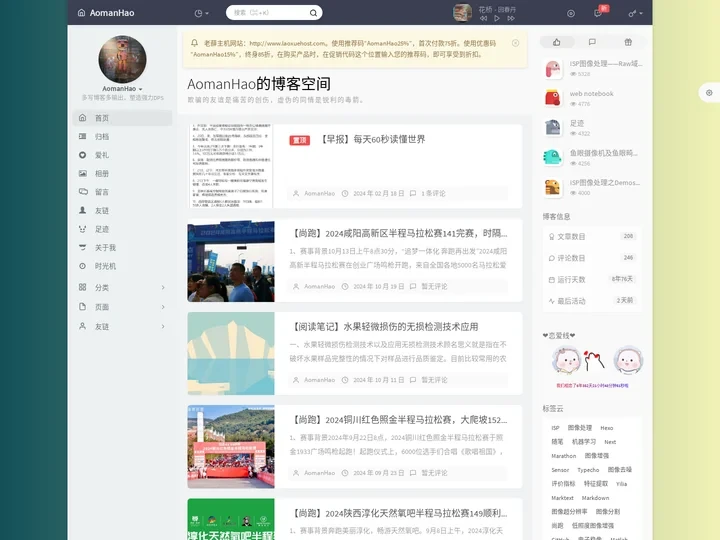
Task: Focus the 搜索 search input field
Action: (x=268, y=13)
